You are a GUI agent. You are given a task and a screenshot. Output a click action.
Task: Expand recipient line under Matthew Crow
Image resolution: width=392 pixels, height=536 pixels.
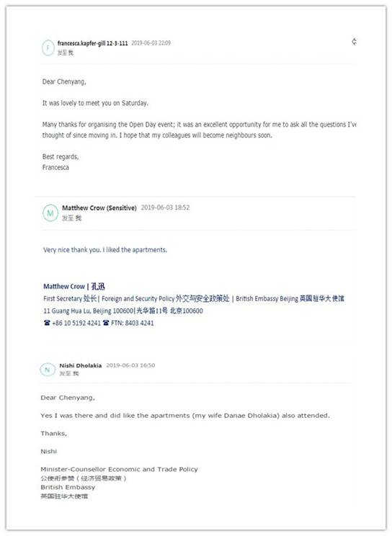pos(71,218)
